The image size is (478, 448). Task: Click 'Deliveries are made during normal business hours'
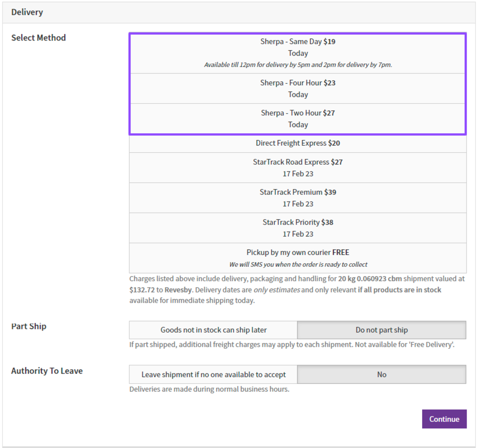pos(209,389)
